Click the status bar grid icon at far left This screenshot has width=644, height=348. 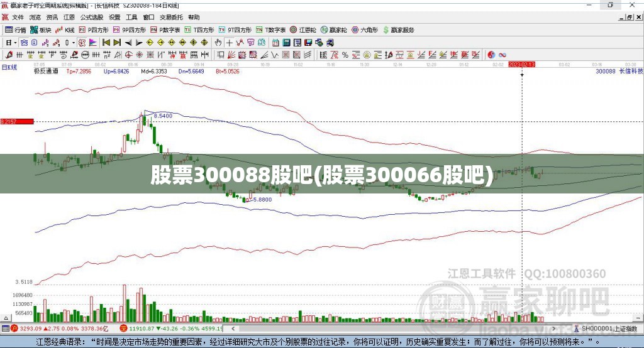tap(5, 329)
